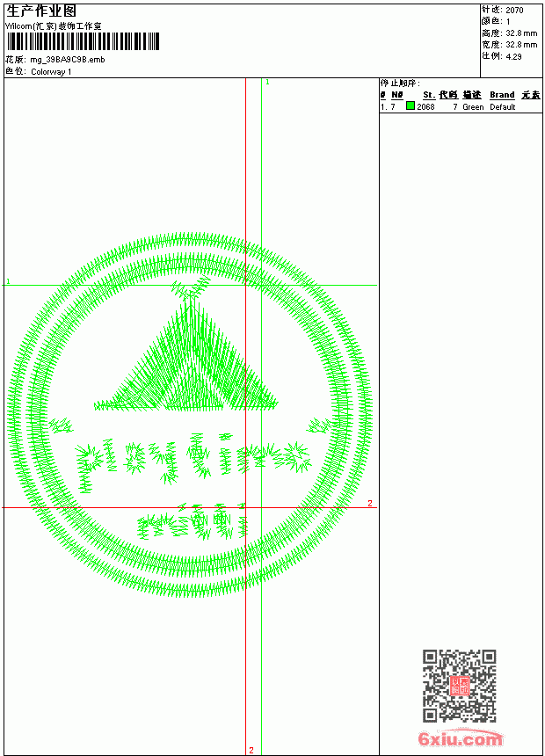Click the barcode under the studio name
Image resolution: width=545 pixels, height=756 pixels.
point(83,42)
